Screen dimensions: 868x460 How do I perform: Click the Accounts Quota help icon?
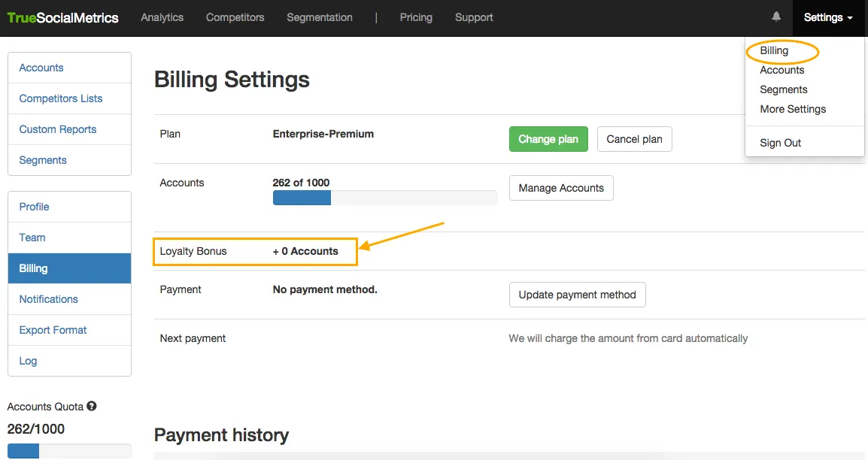[92, 407]
